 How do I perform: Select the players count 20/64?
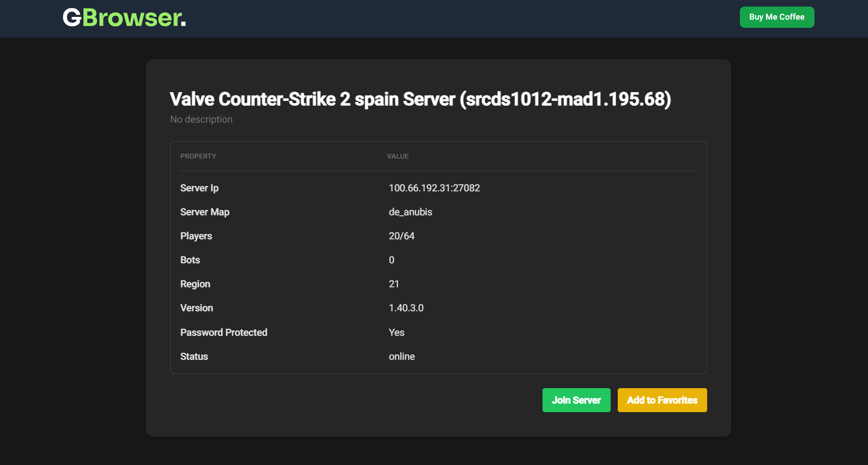pos(402,236)
